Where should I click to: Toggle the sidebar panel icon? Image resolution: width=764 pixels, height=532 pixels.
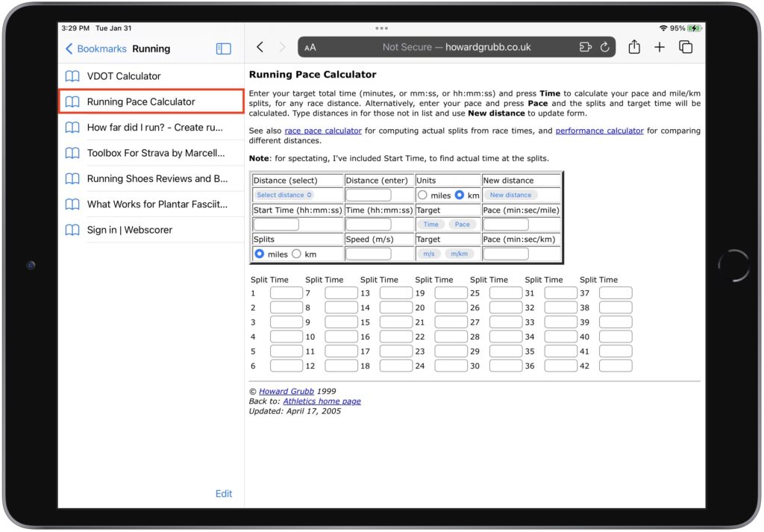tap(223, 48)
